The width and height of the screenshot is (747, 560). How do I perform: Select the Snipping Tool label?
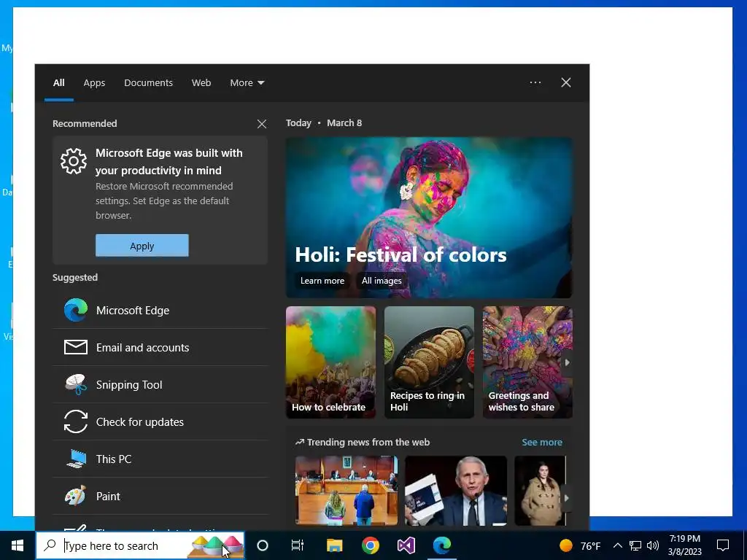tap(129, 385)
